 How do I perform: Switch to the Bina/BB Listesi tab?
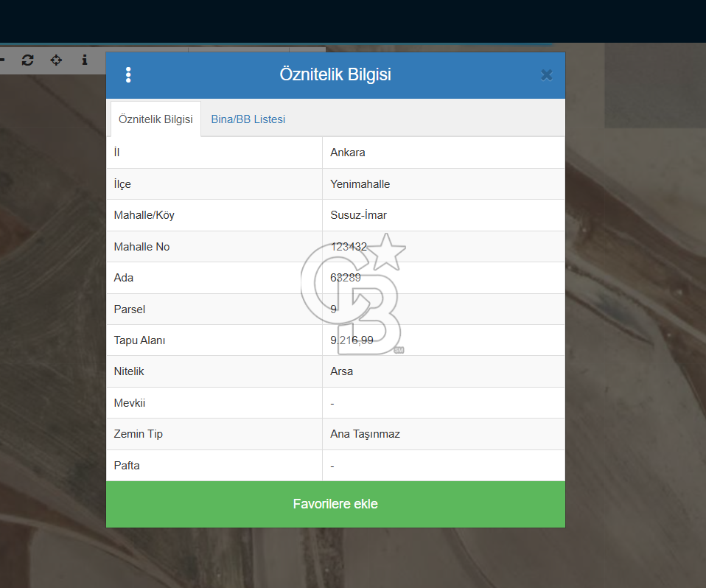[x=248, y=119]
